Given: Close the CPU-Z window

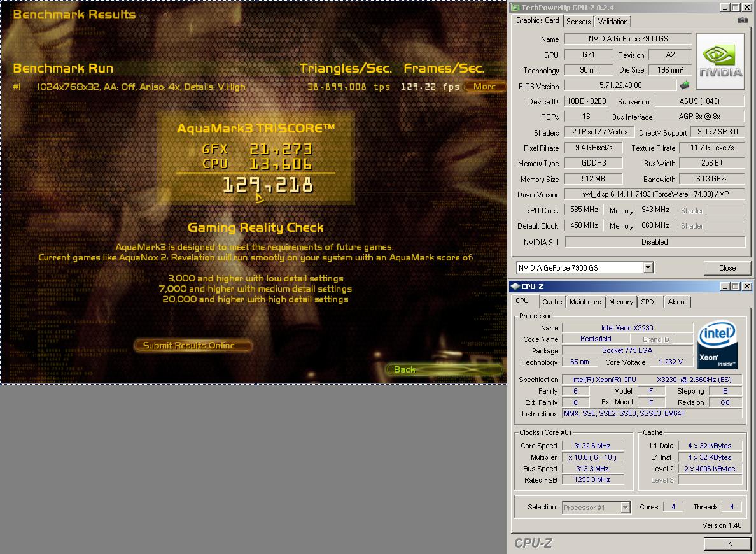Looking at the screenshot, I should point(747,287).
